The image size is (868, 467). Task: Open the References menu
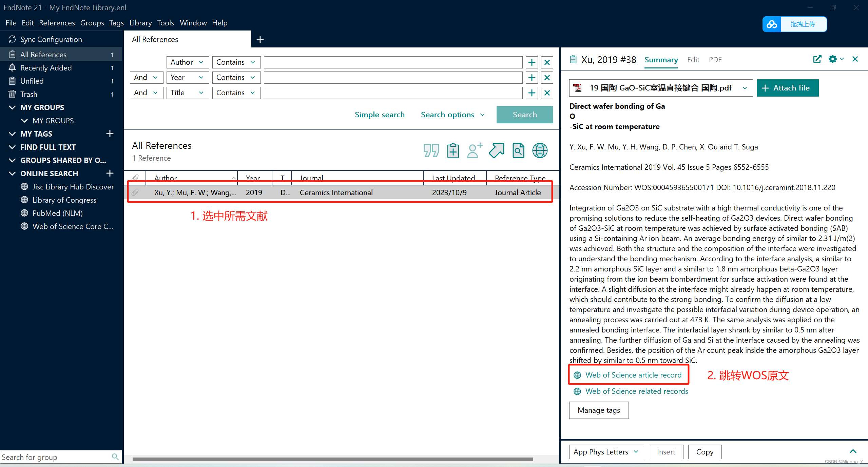tap(57, 23)
